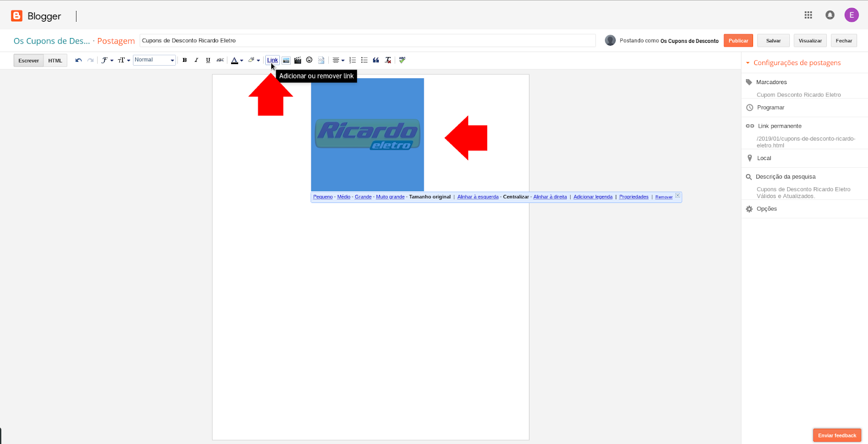The image size is (868, 444).
Task: Click the spell check icon
Action: click(x=402, y=60)
